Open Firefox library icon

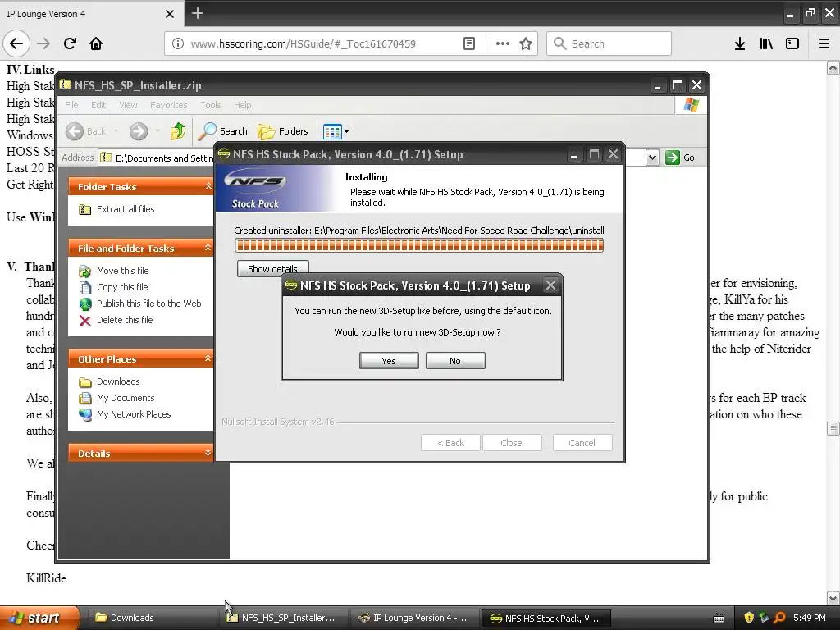point(766,43)
